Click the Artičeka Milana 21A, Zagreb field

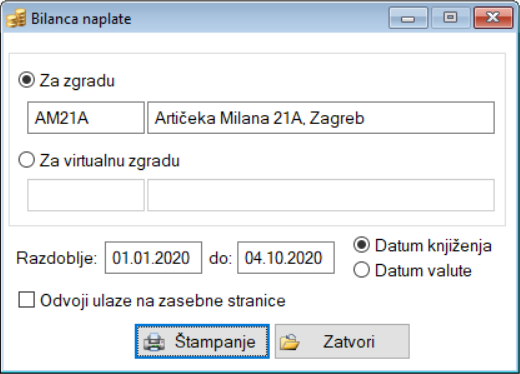[x=321, y=118]
